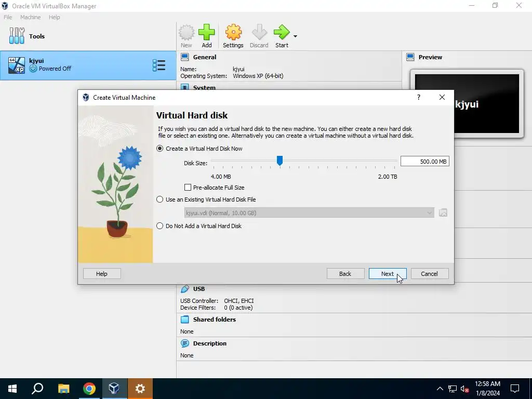Click the 'Powered Off' status text
Screen dimensions: 532x399
point(55,69)
